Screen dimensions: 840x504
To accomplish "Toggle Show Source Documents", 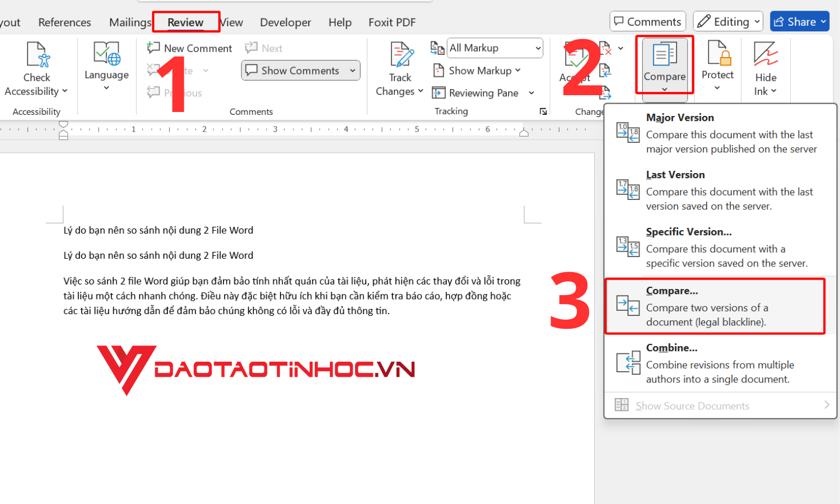I will click(x=693, y=405).
